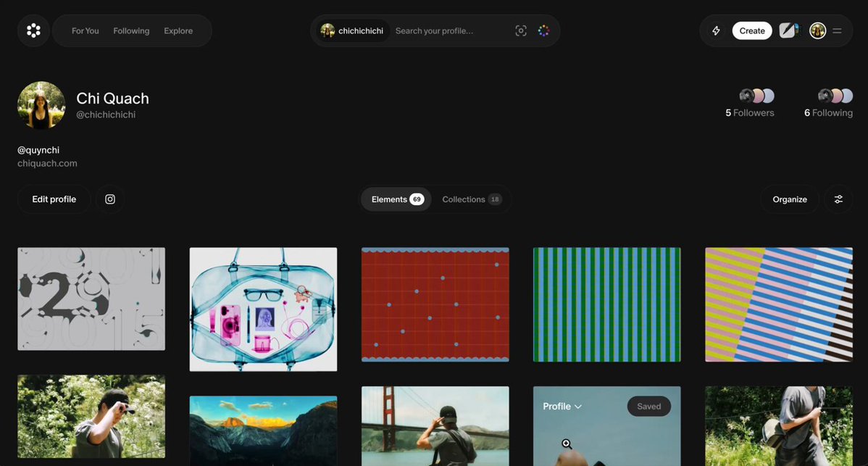This screenshot has height=466, width=868.
Task: Click the @quynchi bio text
Action: (x=38, y=150)
